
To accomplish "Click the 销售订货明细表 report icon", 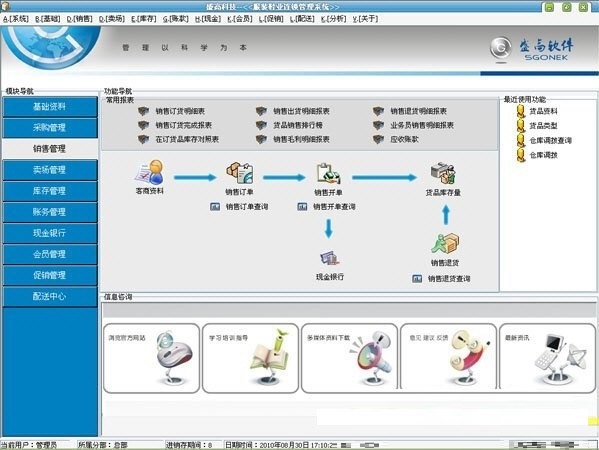I will [x=143, y=111].
